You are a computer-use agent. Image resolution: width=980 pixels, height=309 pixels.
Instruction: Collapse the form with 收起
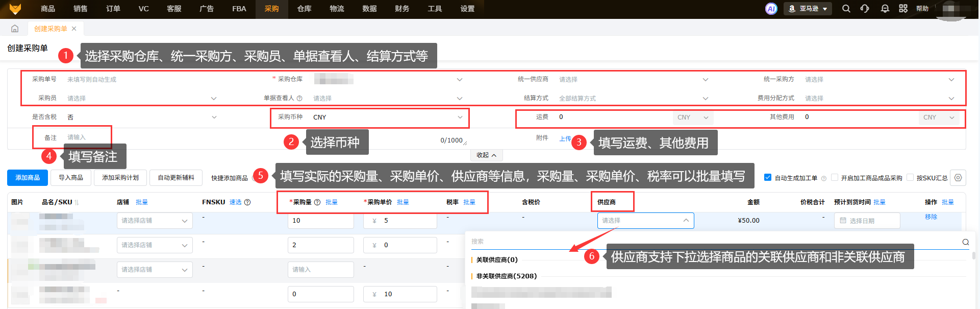click(x=486, y=155)
